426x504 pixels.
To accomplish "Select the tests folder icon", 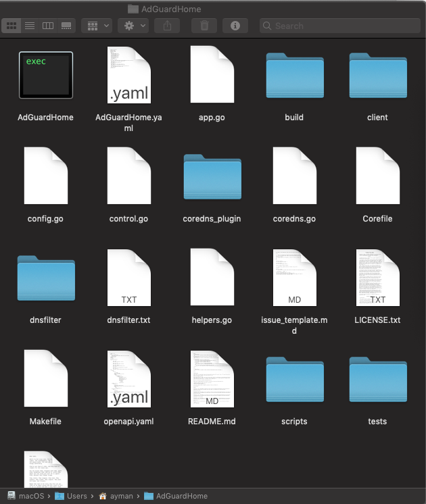I will click(378, 380).
